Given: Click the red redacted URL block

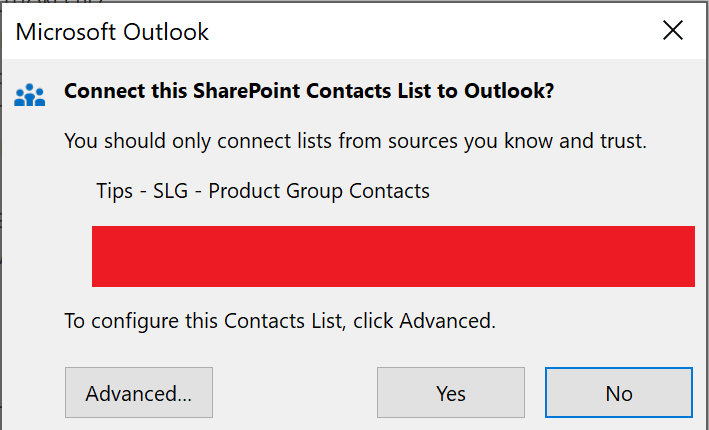Looking at the screenshot, I should (393, 256).
